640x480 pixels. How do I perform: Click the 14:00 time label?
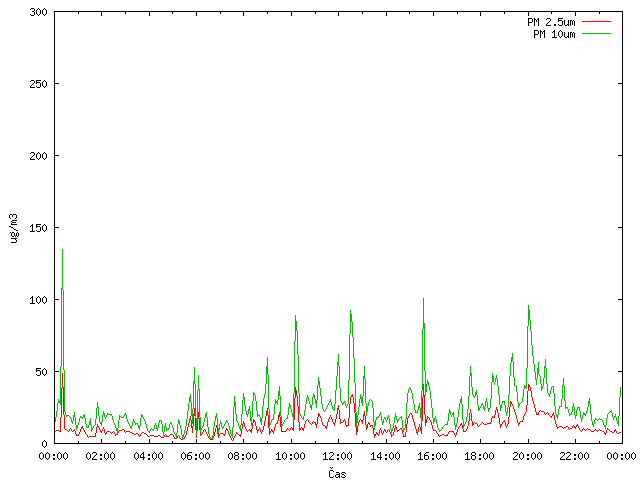point(385,456)
